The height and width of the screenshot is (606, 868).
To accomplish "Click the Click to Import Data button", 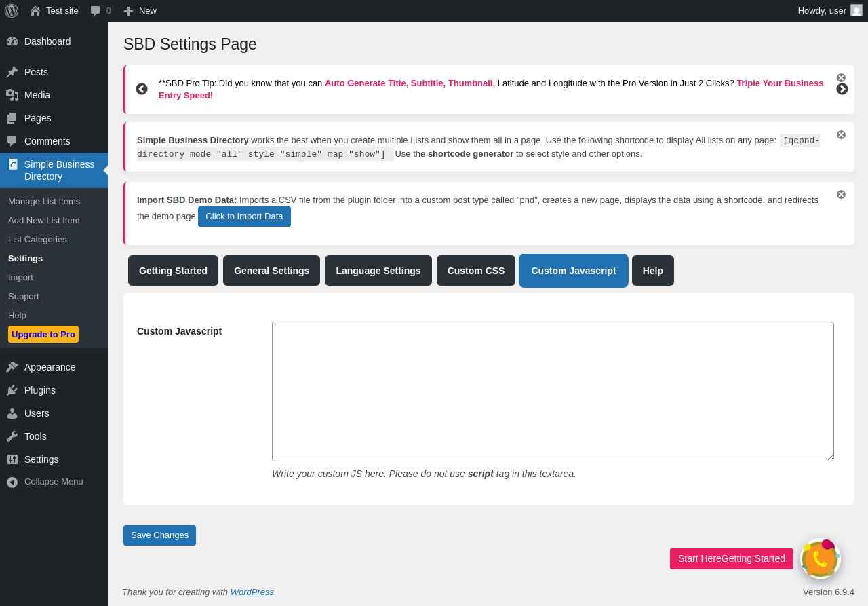I will pyautogui.click(x=244, y=216).
